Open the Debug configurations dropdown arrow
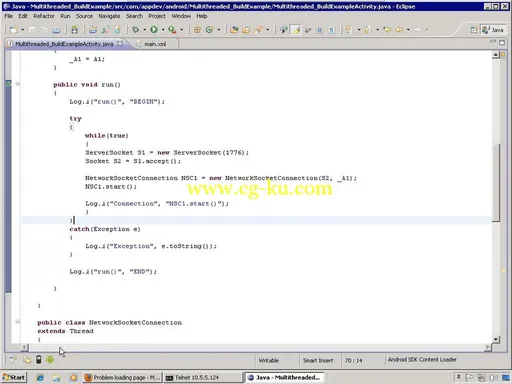 pos(144,30)
